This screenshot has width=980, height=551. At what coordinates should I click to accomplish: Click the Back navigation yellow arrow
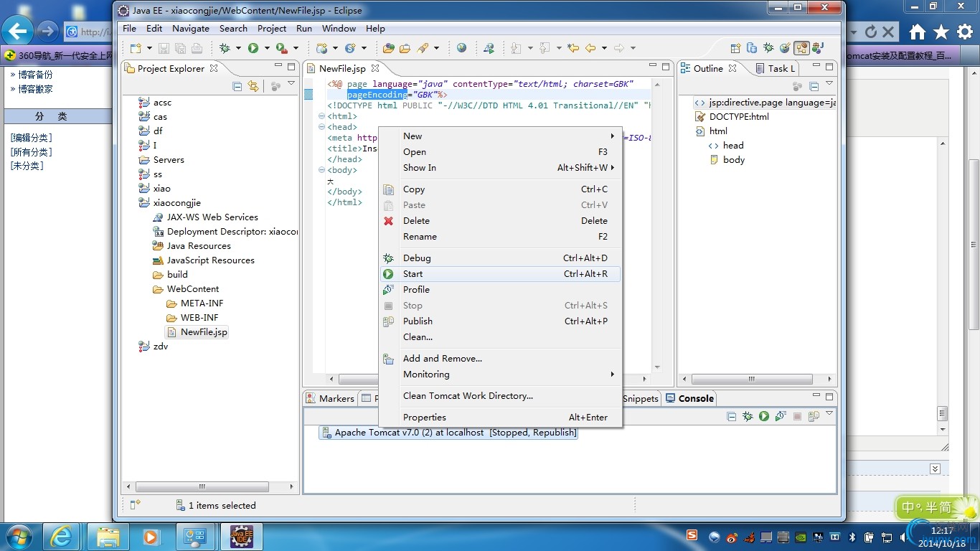(x=590, y=48)
